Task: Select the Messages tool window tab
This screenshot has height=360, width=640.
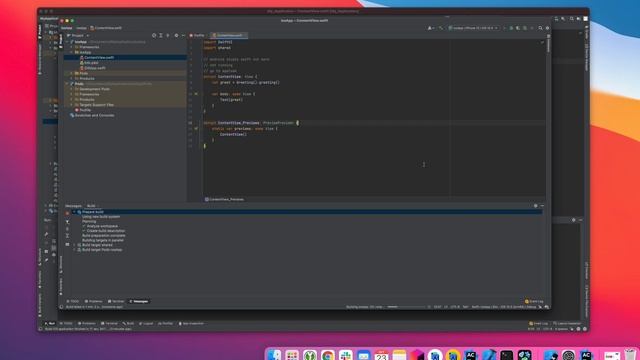Action: (139, 301)
